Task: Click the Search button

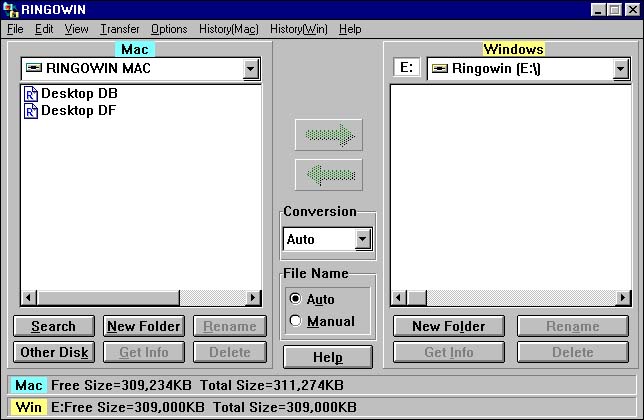Action: pyautogui.click(x=53, y=326)
